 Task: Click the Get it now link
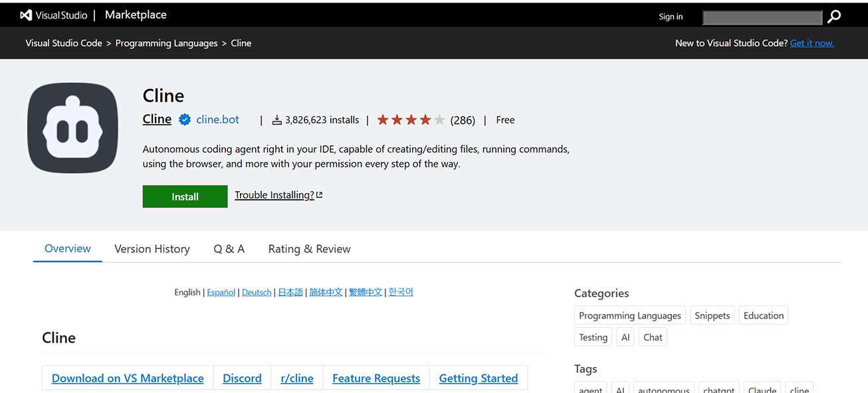[x=812, y=43]
